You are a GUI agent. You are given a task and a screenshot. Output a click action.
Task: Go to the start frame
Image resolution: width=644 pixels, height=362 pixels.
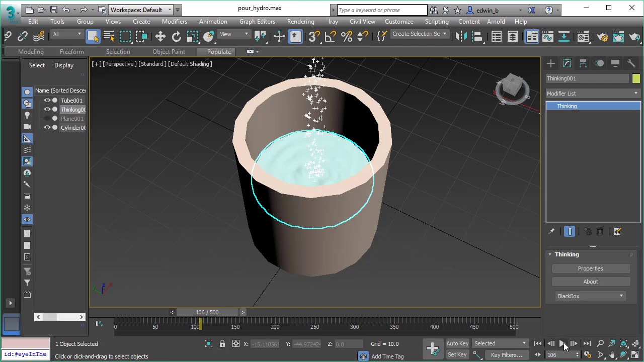click(x=538, y=344)
